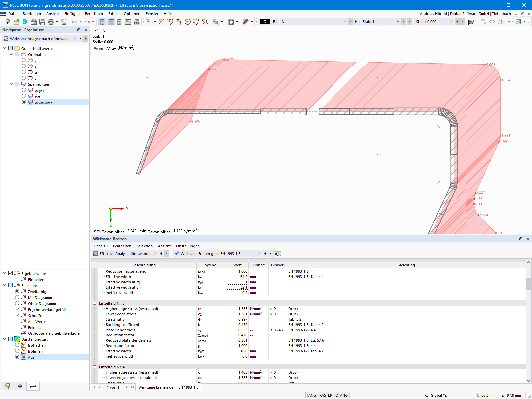Select the single line tool icon

coord(162,22)
